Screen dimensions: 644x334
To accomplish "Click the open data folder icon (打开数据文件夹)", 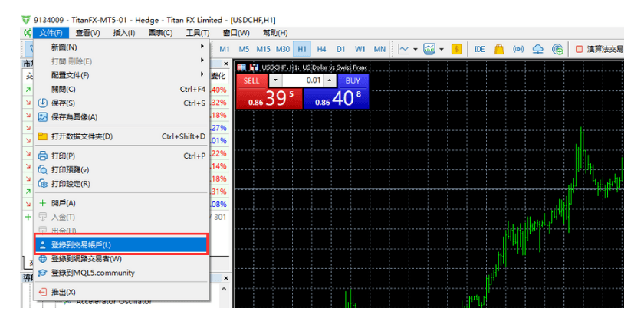I will point(43,136).
